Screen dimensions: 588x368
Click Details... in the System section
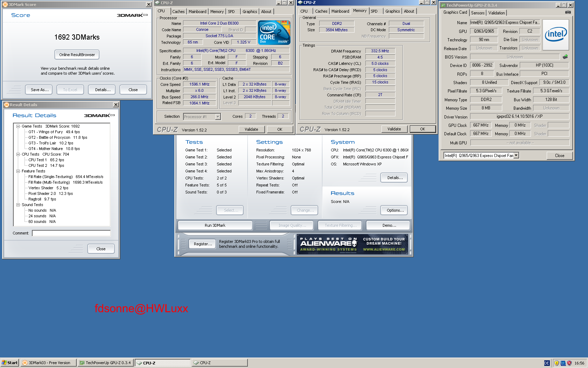click(x=395, y=178)
